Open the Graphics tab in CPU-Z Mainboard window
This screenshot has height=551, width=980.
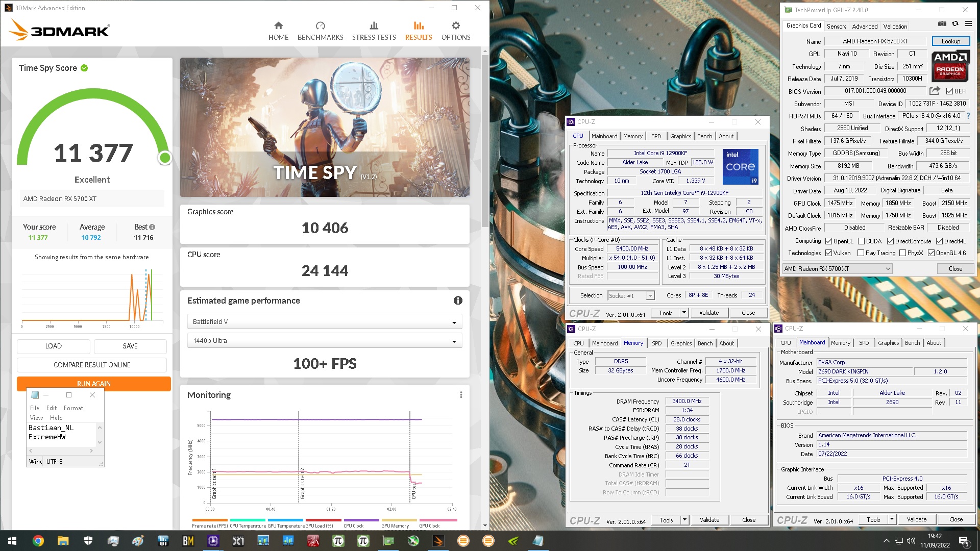click(x=888, y=343)
